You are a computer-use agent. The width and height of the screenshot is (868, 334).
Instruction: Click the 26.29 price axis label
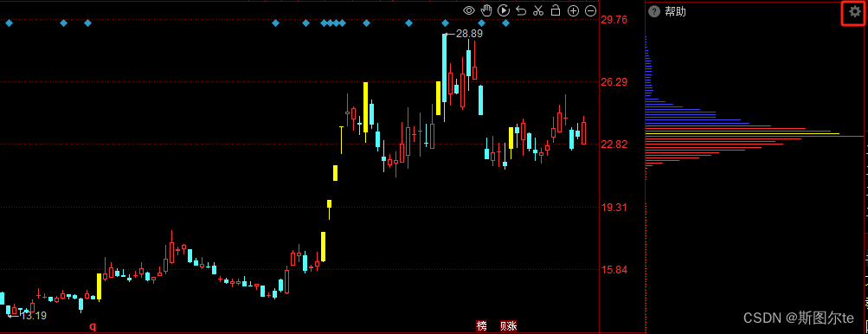(614, 82)
